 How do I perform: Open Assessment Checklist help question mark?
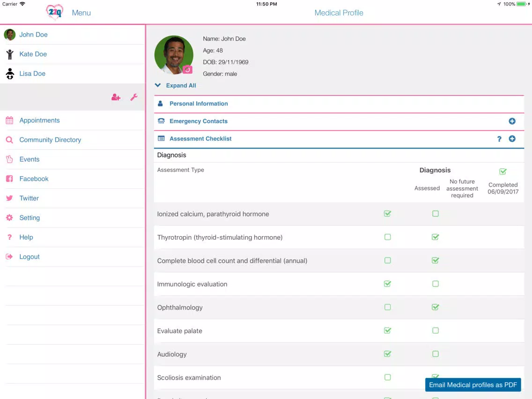click(x=499, y=139)
